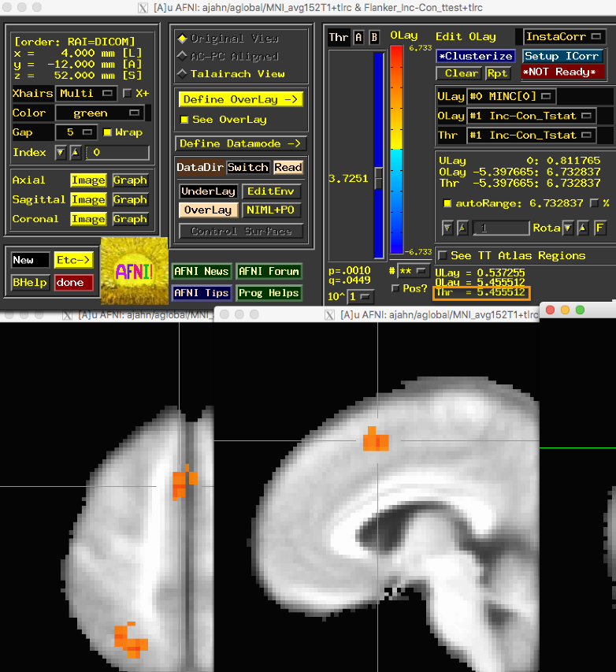This screenshot has width=616, height=672.
Task: Click the orange activation cluster in sagittal view
Action: [x=376, y=440]
